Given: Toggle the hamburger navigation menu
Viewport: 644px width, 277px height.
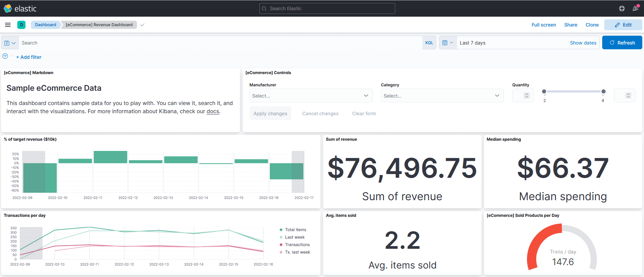Looking at the screenshot, I should [8, 25].
